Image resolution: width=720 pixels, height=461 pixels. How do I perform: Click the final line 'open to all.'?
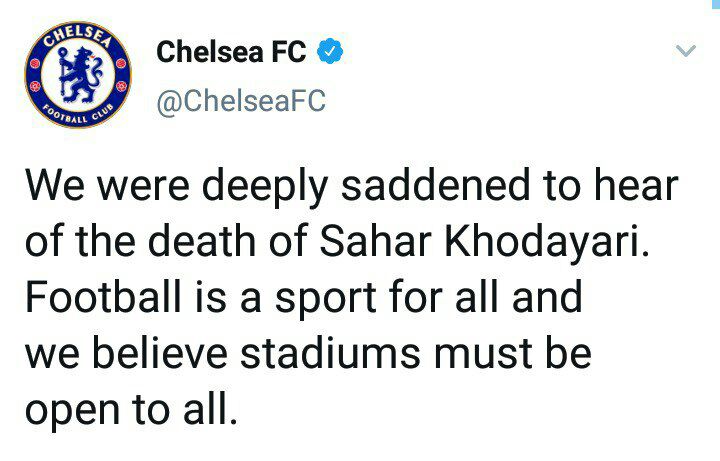point(132,410)
